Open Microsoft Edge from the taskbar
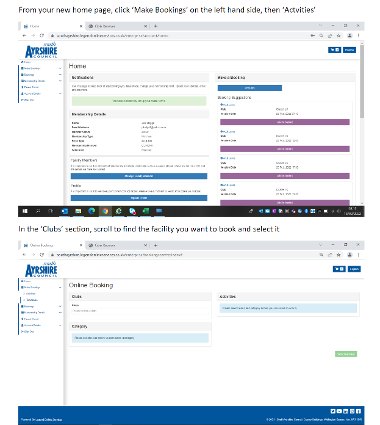 pyautogui.click(x=92, y=211)
